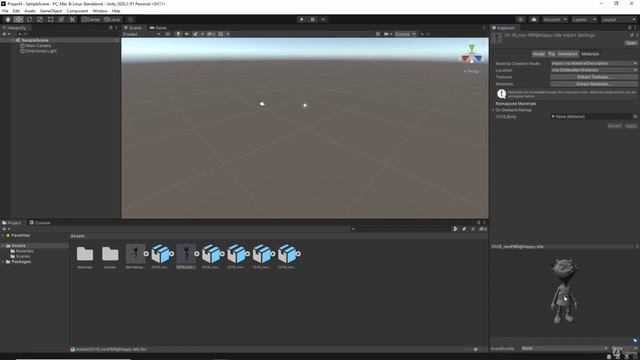Select the Project tab
The height and width of the screenshot is (360, 640).
(12, 223)
